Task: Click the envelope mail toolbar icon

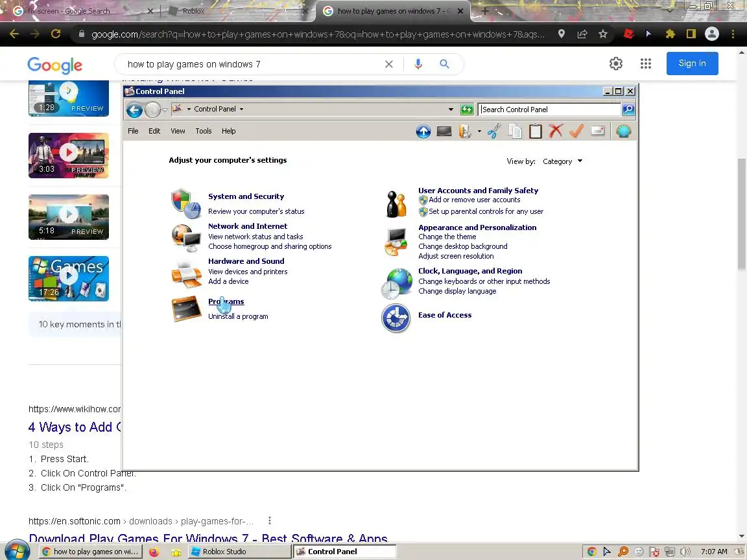Action: click(x=597, y=131)
